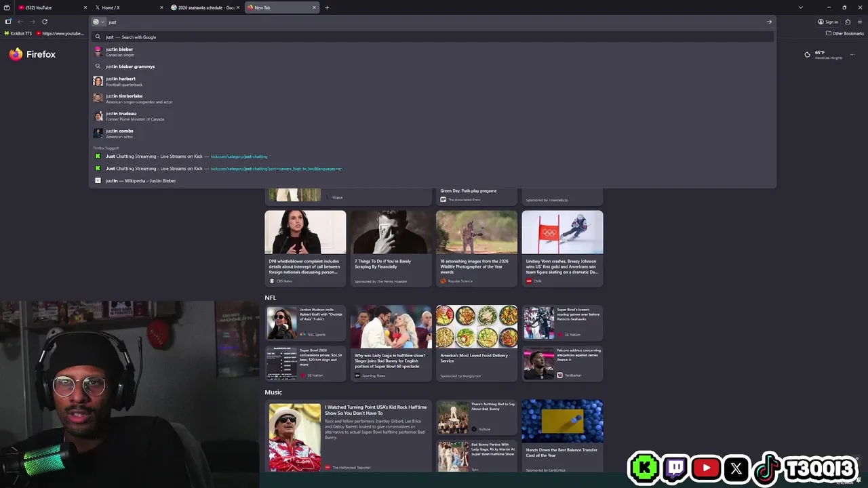
Task: Open the weather widget options menu
Action: point(852,54)
